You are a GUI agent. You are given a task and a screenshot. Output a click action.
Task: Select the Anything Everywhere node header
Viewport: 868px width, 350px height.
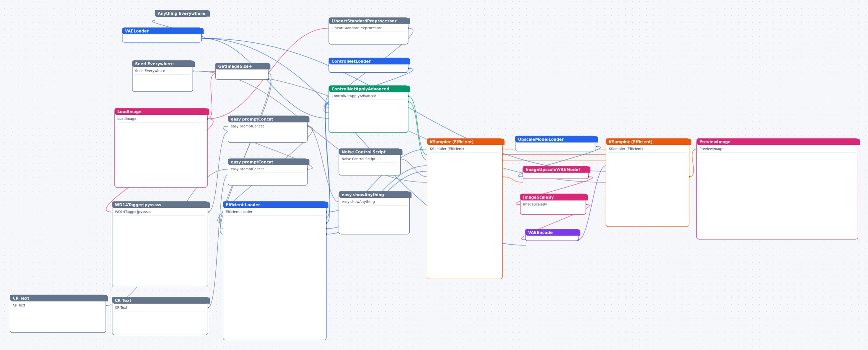(x=182, y=13)
